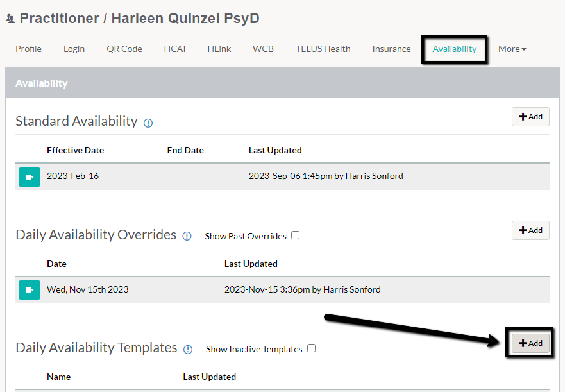Viewport: 565px width, 392px height.
Task: Click the Practitioner / Harleen Quinzel PsyD title
Action: coord(139,19)
